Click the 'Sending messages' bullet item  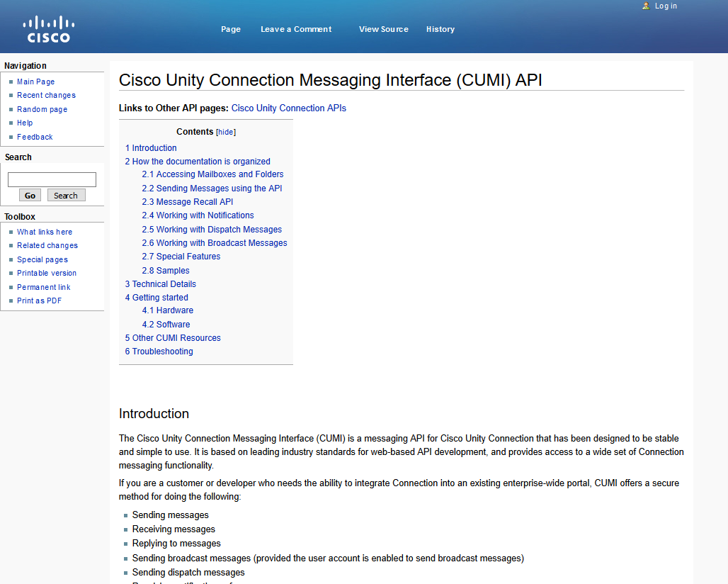click(171, 515)
